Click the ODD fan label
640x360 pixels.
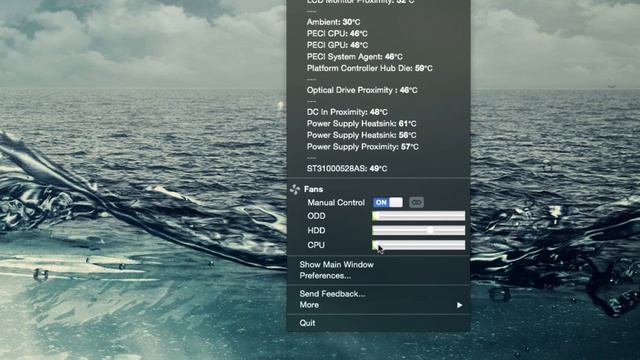316,216
